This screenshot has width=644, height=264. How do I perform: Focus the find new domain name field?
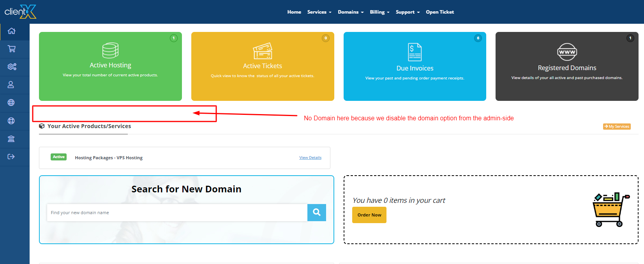177,213
